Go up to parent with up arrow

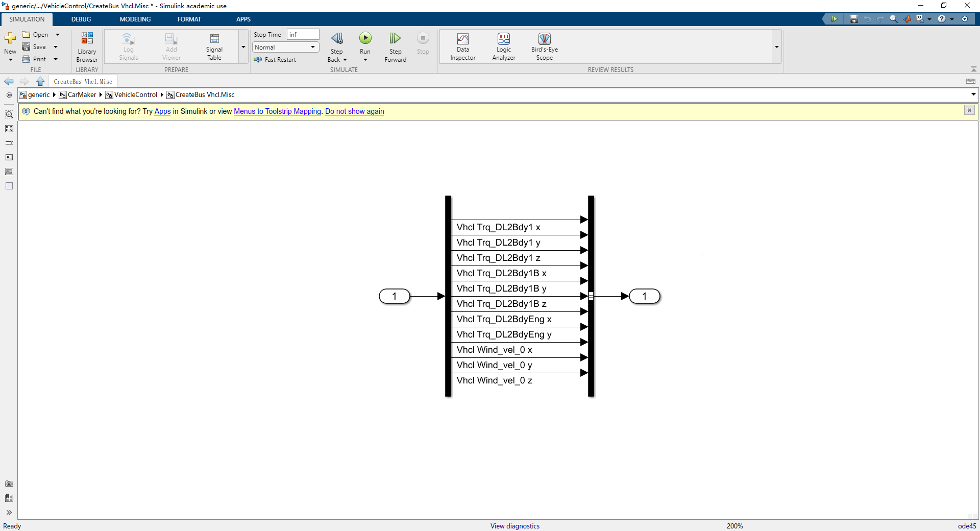[40, 82]
